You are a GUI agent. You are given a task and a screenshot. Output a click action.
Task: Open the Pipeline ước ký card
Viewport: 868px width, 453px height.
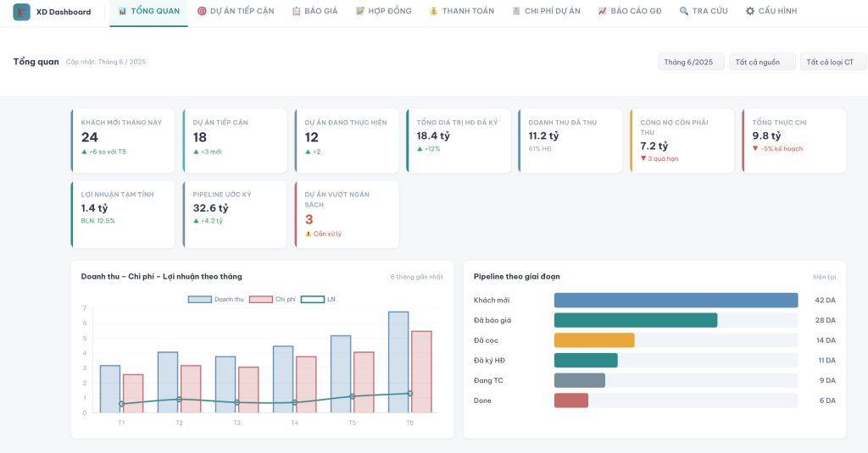pos(235,214)
